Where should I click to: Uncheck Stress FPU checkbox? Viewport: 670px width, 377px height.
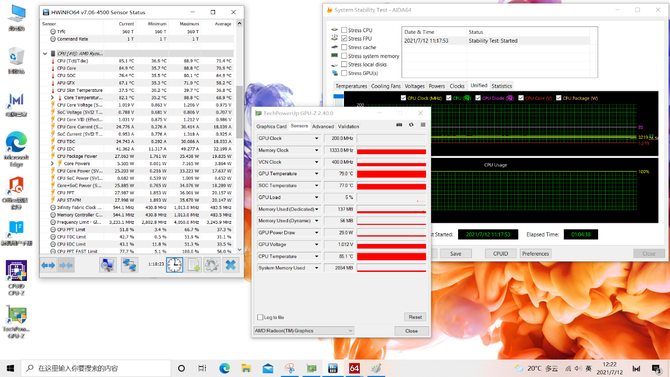tap(344, 38)
